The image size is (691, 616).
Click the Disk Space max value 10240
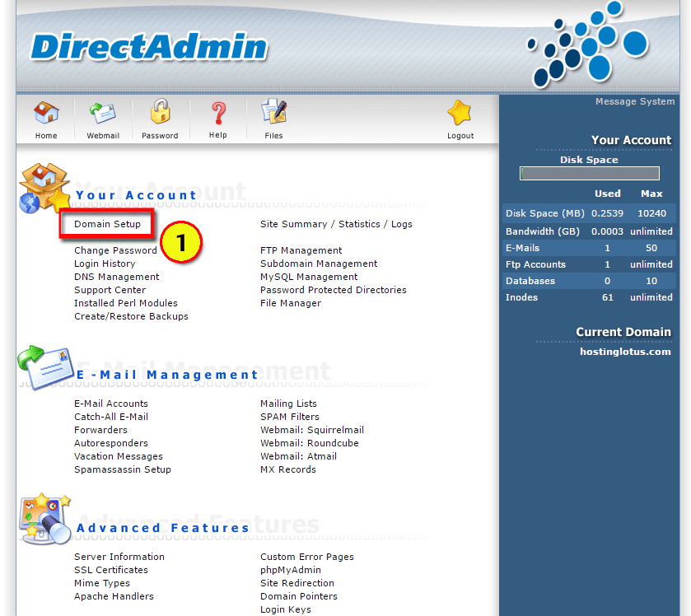tap(651, 213)
